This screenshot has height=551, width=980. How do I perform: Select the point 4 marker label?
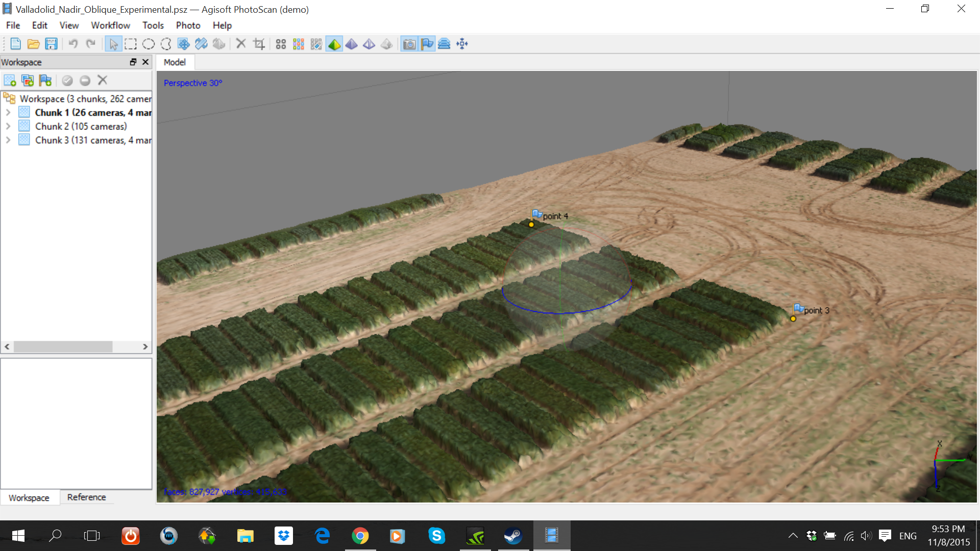555,216
